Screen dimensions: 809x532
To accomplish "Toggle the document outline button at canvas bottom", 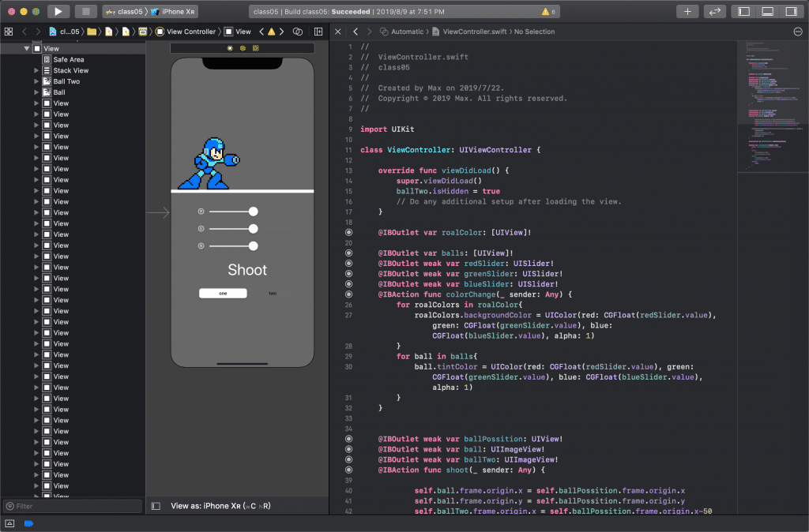I will (156, 506).
